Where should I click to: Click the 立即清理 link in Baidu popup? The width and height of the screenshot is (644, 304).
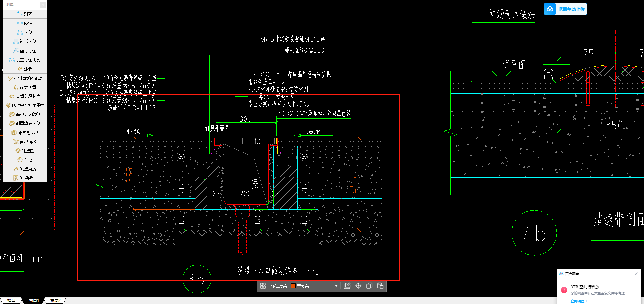pyautogui.click(x=579, y=301)
